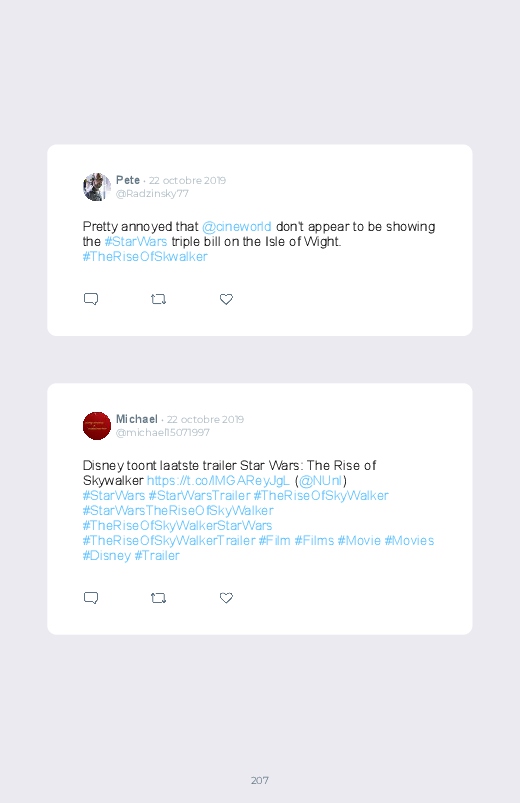Open the #StarWarsTheRiseOfSkyWalker hashtag
This screenshot has height=803, width=520.
pyautogui.click(x=178, y=511)
